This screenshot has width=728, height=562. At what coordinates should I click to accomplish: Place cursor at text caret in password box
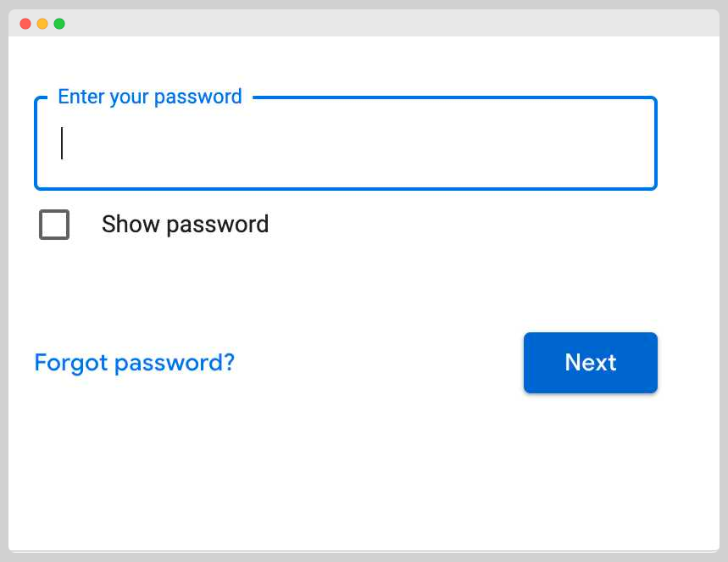62,143
